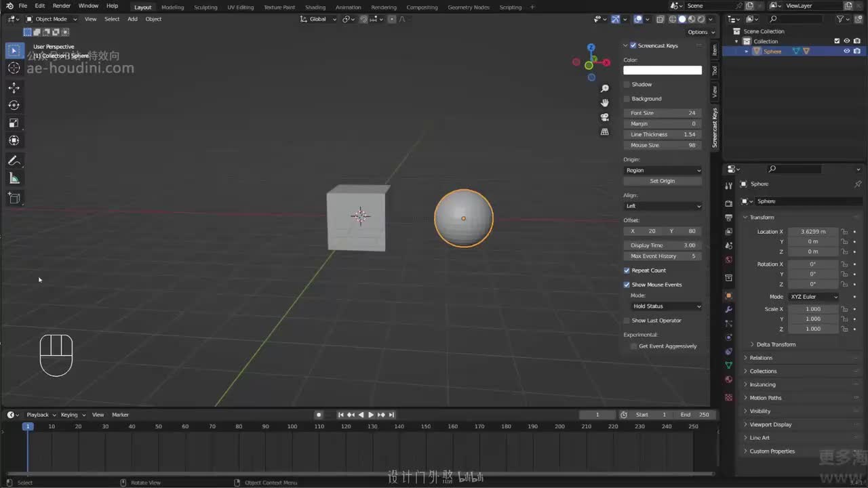Disable Show Mouse Events checkbox
This screenshot has width=868, height=488.
tap(627, 285)
